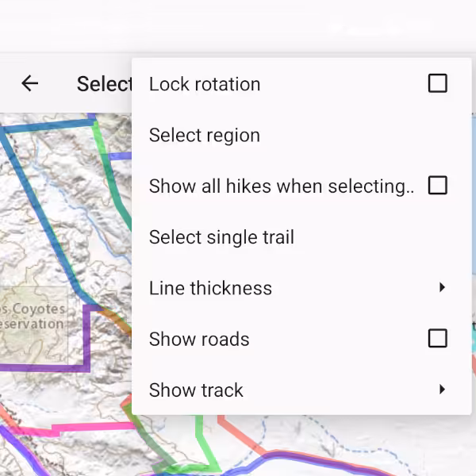Click the Show roads label text
This screenshot has height=476, width=476.
[x=199, y=340]
